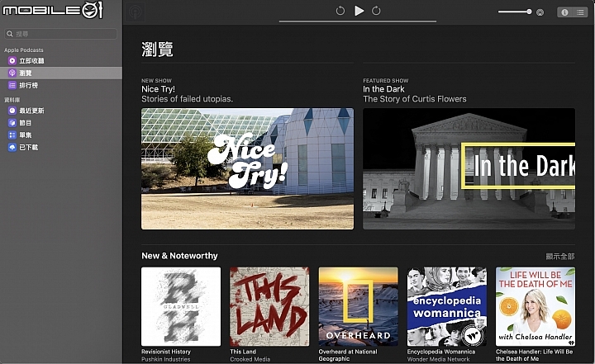Click the podcast artwork placeholder in the toolbar
The height and width of the screenshot is (364, 595).
135,12
